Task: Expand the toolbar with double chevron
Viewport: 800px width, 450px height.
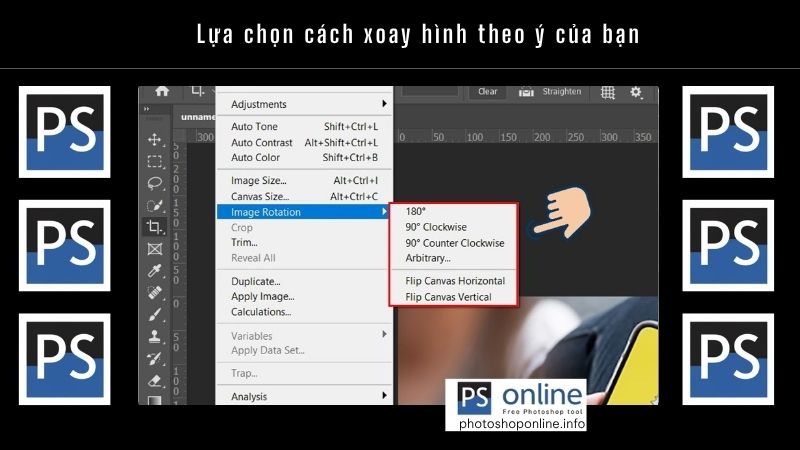Action: coord(146,109)
